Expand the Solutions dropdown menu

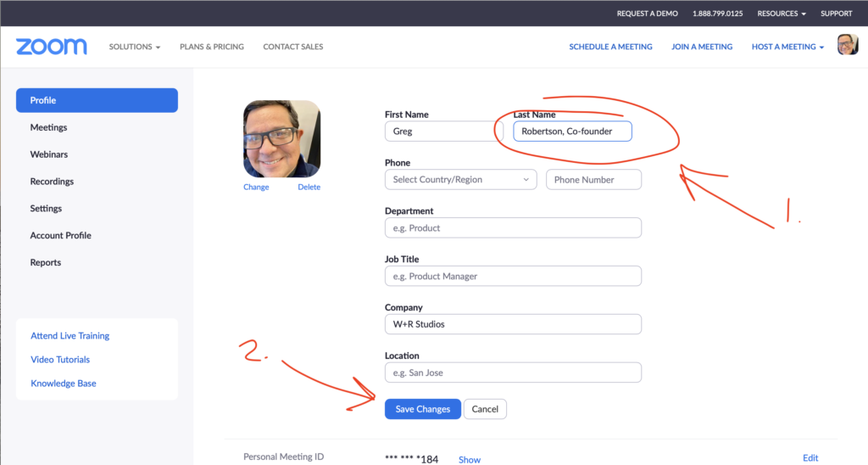(134, 47)
